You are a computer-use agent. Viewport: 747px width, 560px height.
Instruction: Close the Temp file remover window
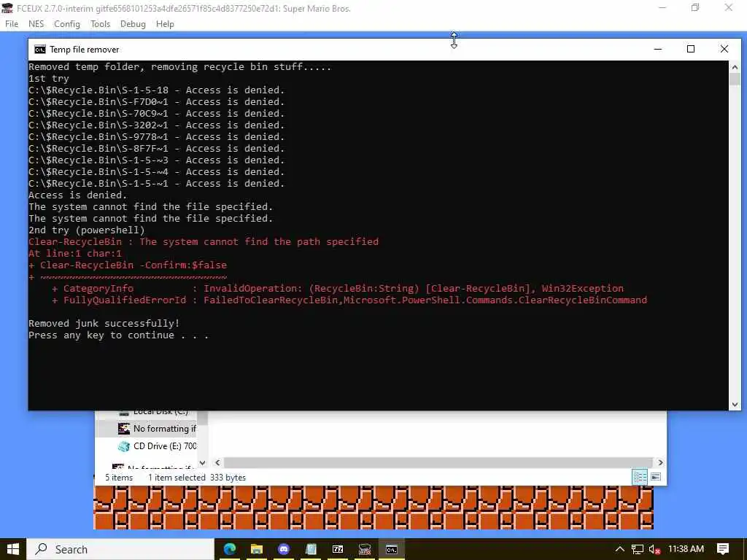tap(724, 49)
